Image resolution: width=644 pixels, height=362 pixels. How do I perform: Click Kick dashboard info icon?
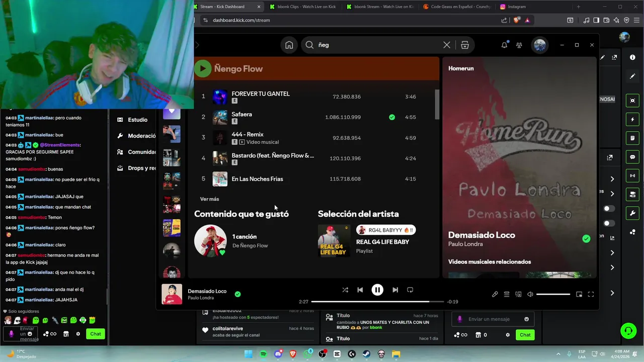(632, 57)
